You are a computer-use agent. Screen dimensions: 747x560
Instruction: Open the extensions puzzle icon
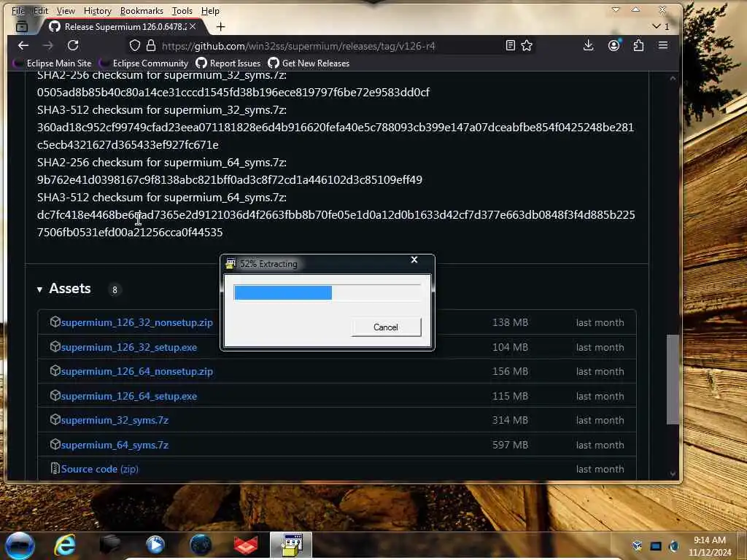coord(638,46)
